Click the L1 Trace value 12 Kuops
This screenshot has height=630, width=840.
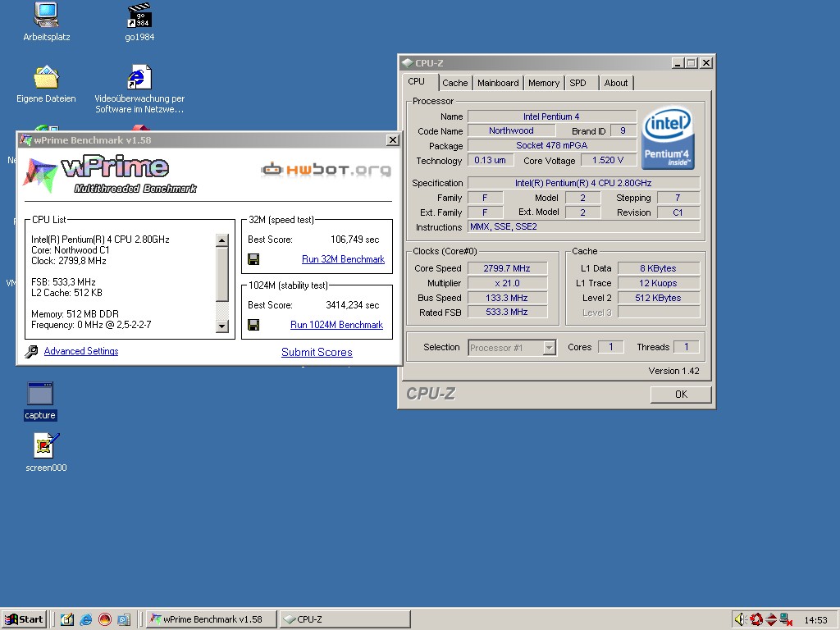tap(659, 283)
